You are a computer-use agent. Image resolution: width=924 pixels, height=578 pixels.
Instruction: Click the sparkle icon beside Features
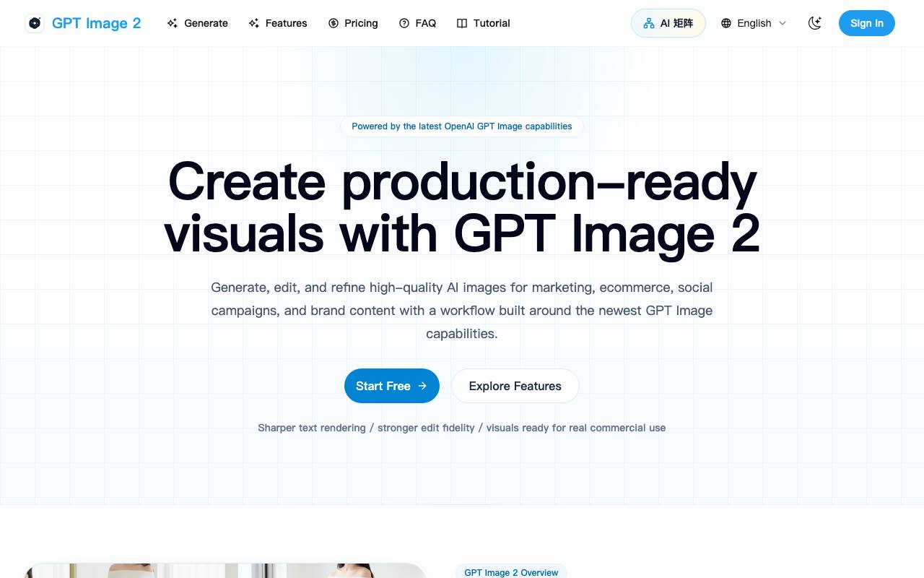pos(253,23)
